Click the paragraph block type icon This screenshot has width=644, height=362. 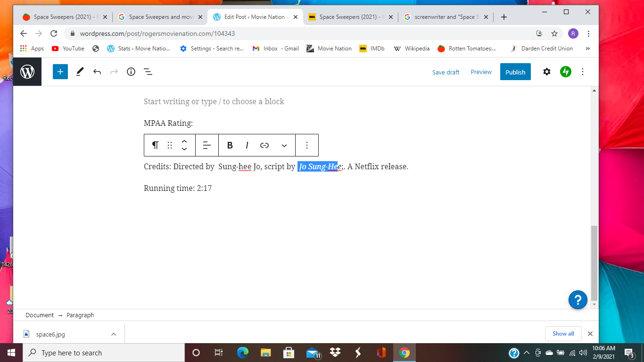155,145
